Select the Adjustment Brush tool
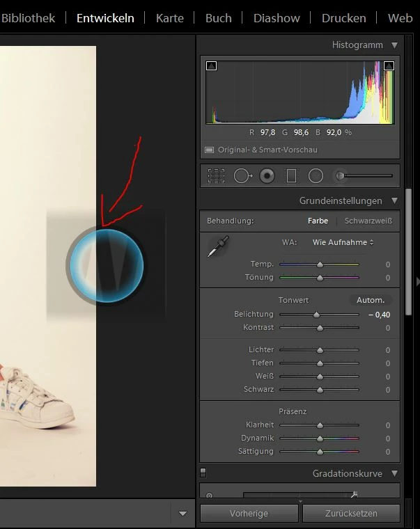The image size is (420, 529). 364,175
